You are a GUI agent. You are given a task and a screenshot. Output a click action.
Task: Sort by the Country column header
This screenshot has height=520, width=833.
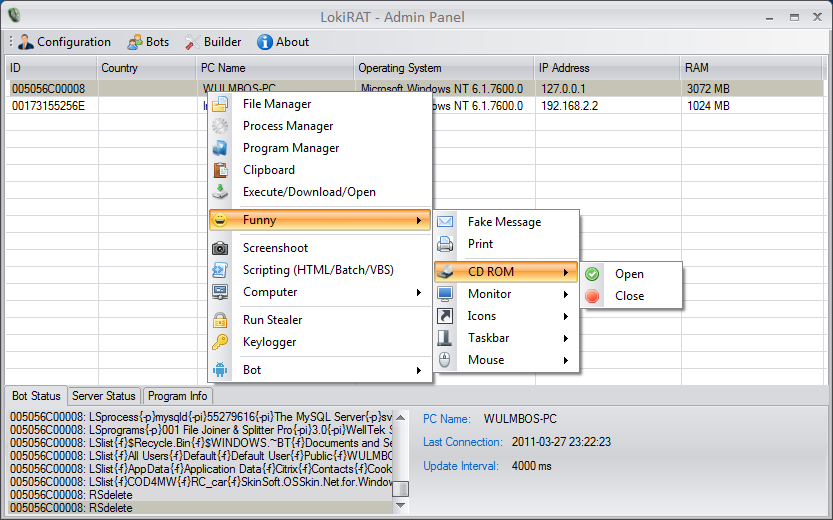coord(146,68)
